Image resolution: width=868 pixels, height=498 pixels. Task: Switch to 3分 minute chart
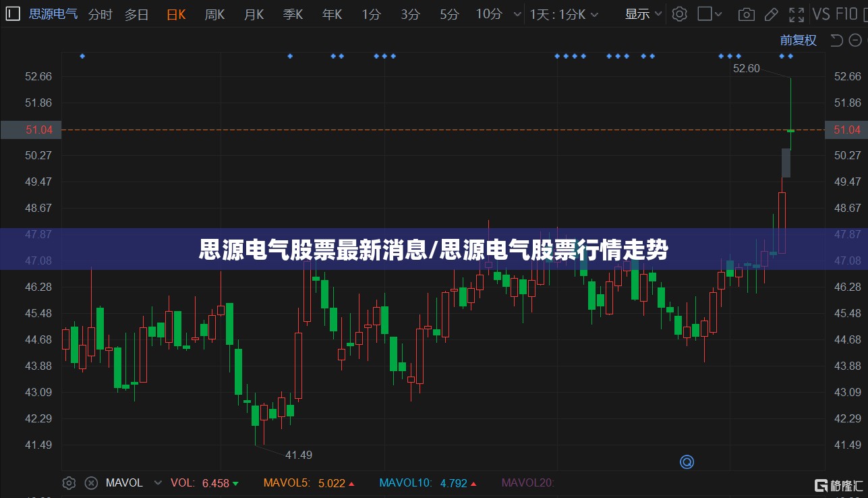tap(410, 13)
